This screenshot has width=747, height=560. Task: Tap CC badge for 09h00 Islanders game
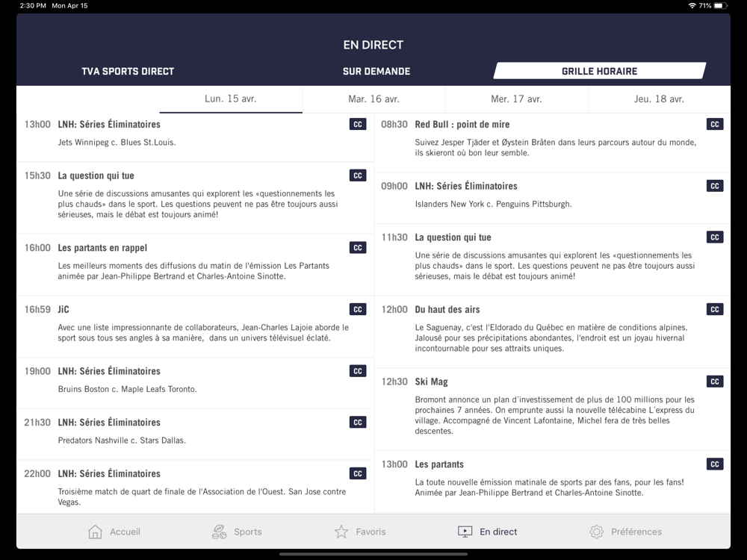pos(715,186)
